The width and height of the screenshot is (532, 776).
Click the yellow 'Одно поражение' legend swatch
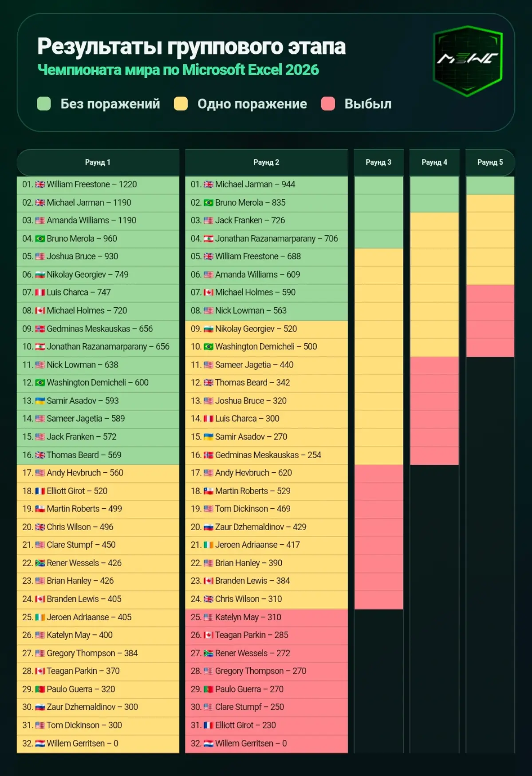(181, 104)
